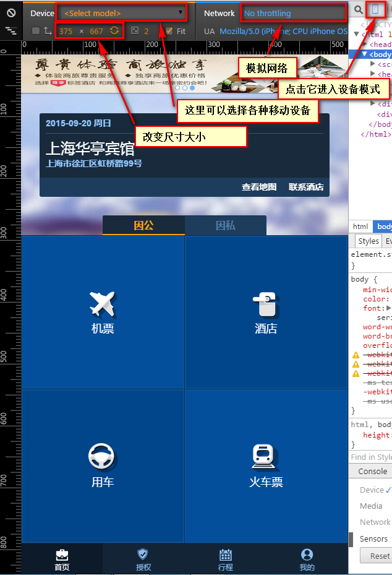Click the height field showing 667
The height and width of the screenshot is (575, 392).
tap(96, 31)
